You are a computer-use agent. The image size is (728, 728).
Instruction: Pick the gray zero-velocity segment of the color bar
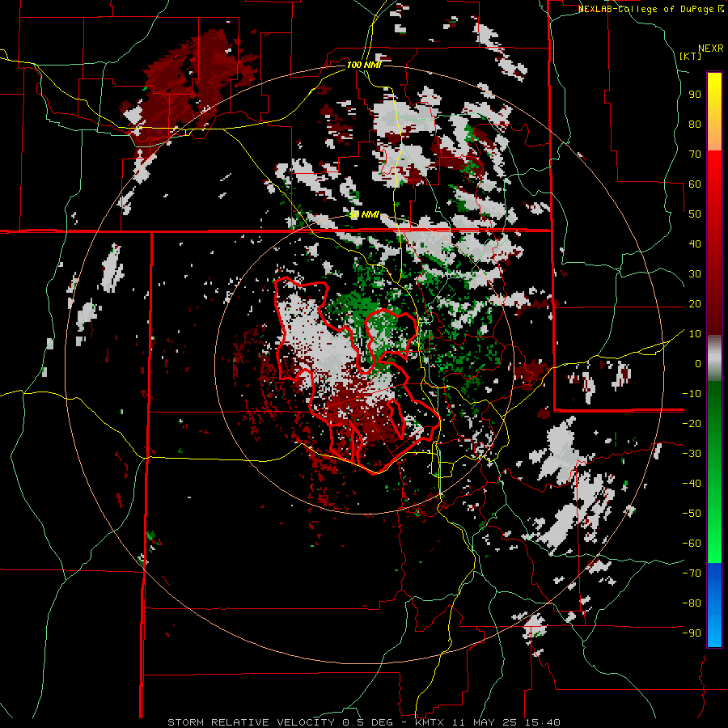point(714,358)
